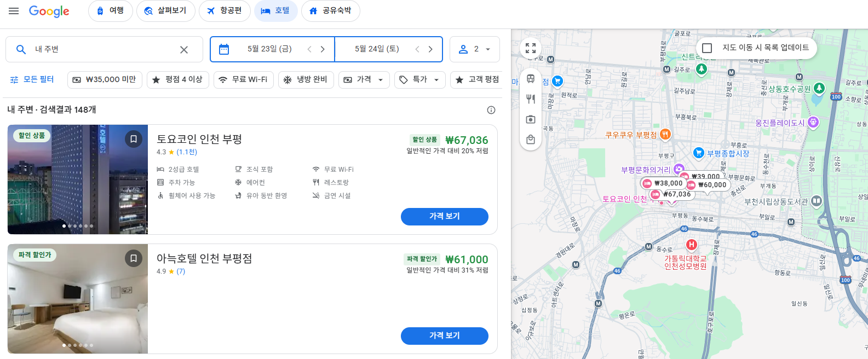
Task: Show photo spots layer on the map
Action: 531,119
